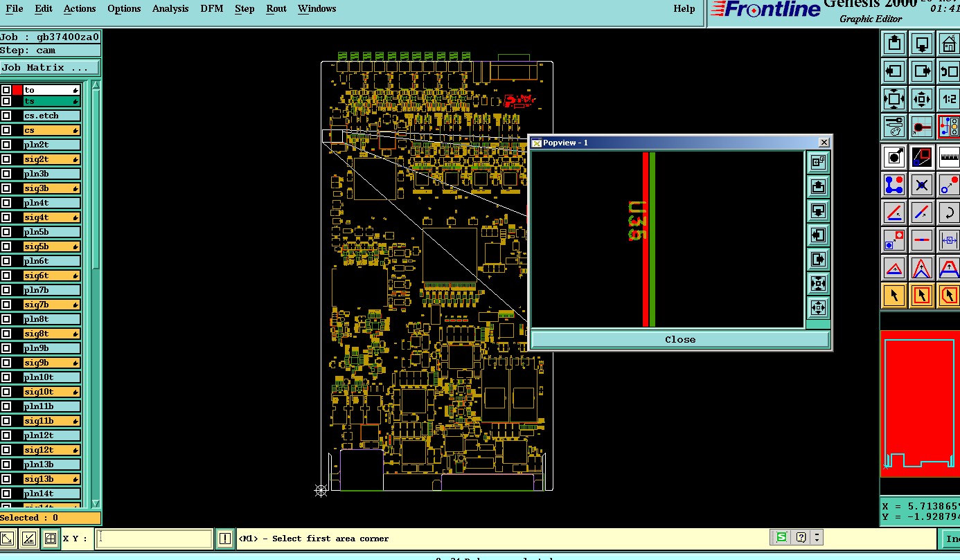Image resolution: width=960 pixels, height=560 pixels.
Task: Select the zoom area tool icon
Action: tap(922, 157)
